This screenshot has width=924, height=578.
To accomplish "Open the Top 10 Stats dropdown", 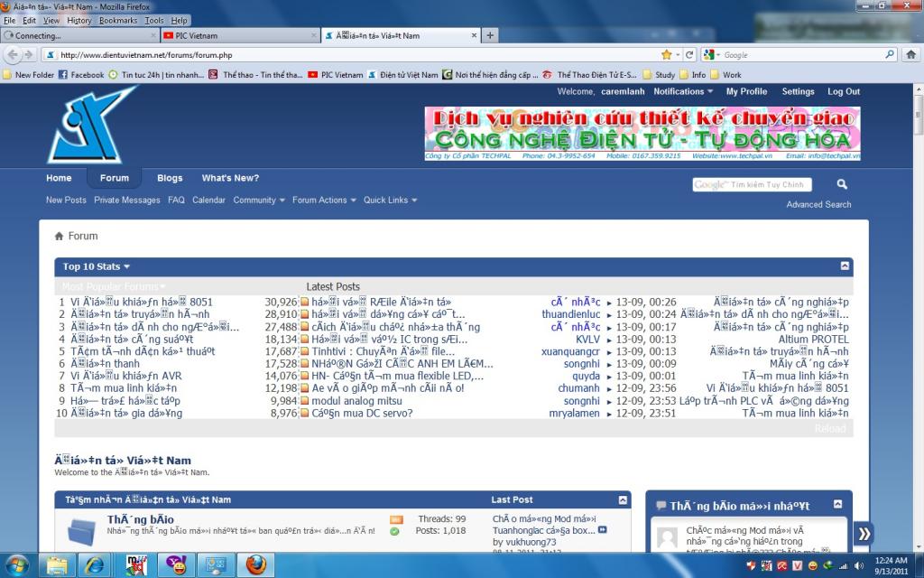I will click(96, 266).
